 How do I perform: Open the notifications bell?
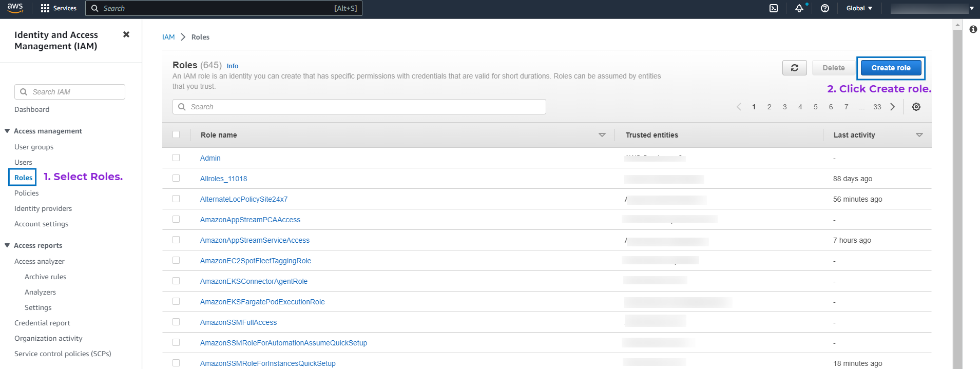(x=799, y=8)
